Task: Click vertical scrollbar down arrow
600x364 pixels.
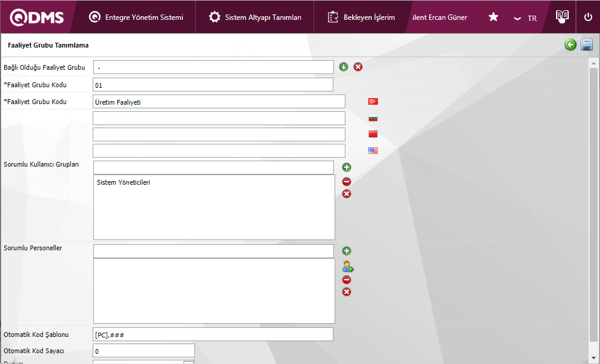Action: pos(593,358)
